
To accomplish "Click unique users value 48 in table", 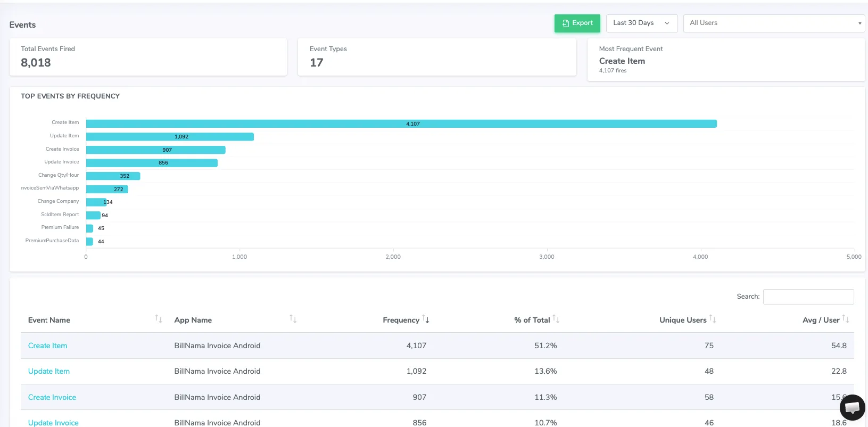I will tap(709, 371).
